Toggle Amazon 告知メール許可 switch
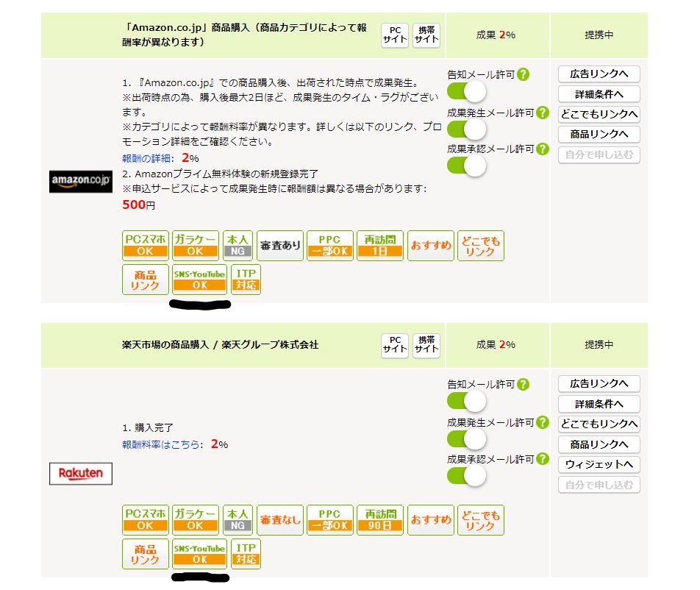Image resolution: width=700 pixels, height=590 pixels. (x=466, y=92)
